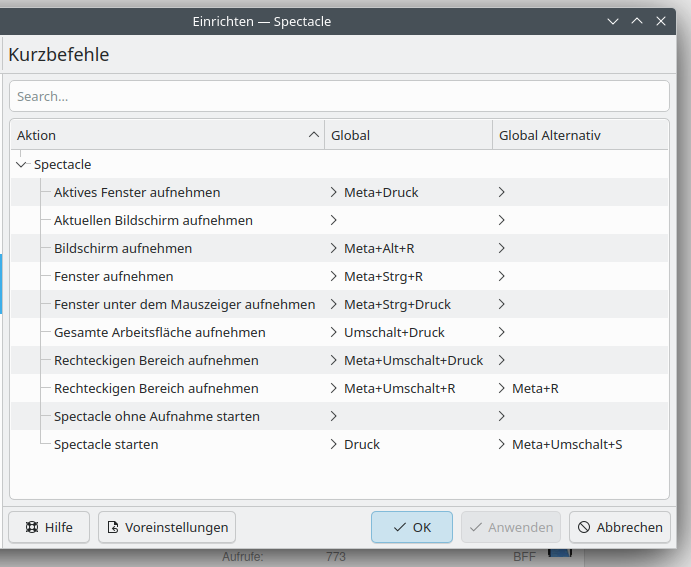Select Fenster unter dem Mauszeiger aufnehmen
This screenshot has width=691, height=567.
pos(185,304)
